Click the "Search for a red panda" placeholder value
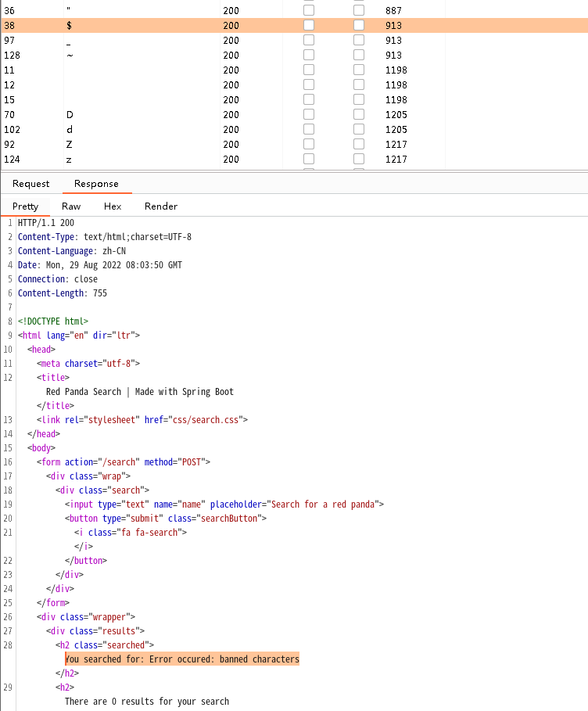 pyautogui.click(x=324, y=504)
